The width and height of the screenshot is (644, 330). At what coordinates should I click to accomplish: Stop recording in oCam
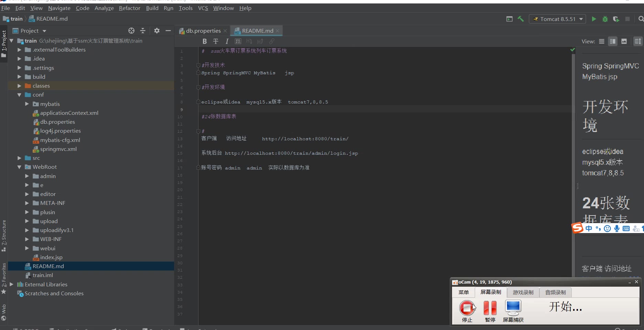tap(467, 308)
